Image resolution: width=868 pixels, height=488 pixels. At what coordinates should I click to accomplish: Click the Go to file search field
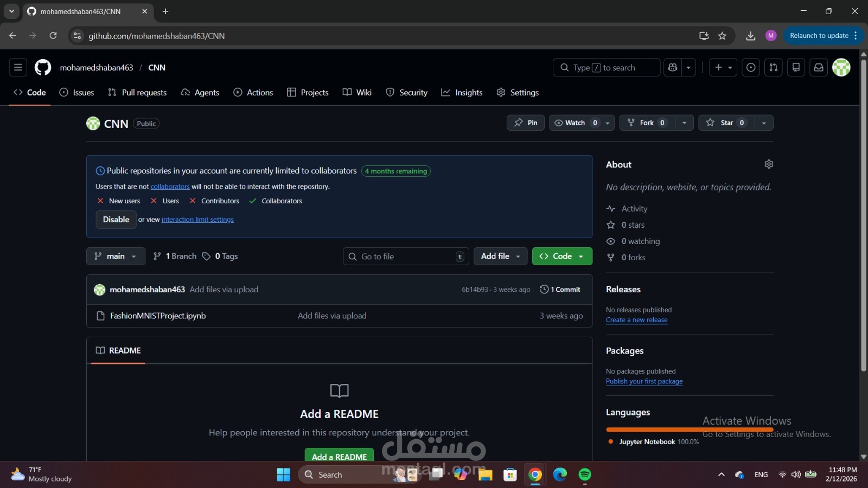406,256
